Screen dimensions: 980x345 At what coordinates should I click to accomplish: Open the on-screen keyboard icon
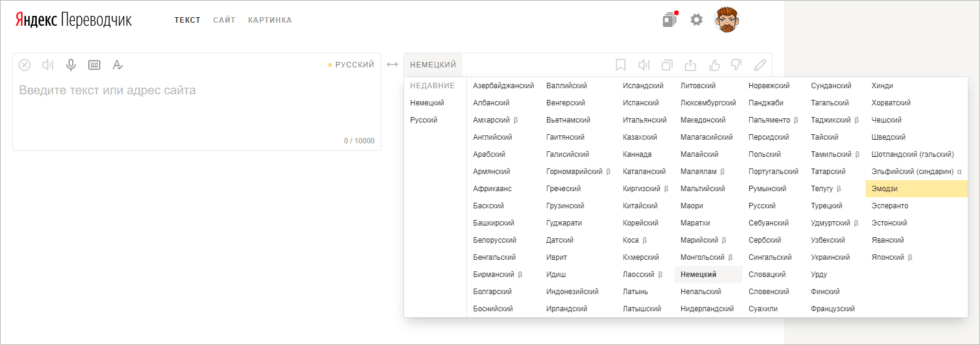(x=94, y=65)
